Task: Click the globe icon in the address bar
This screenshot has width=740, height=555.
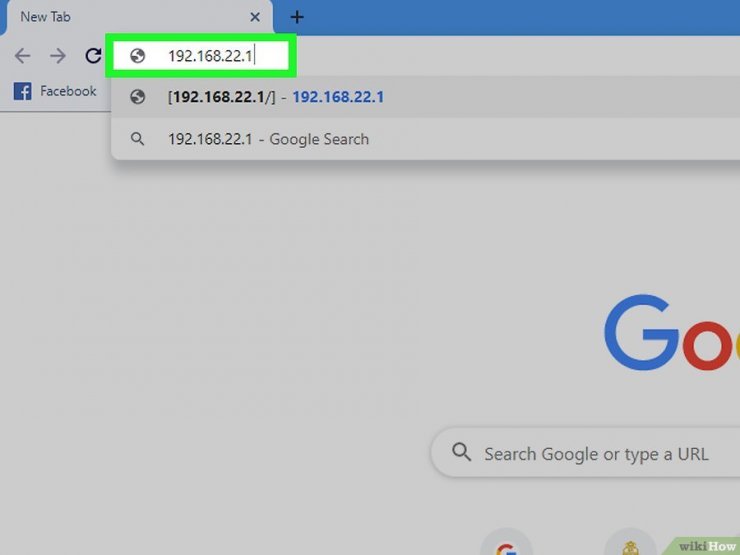Action: click(137, 56)
